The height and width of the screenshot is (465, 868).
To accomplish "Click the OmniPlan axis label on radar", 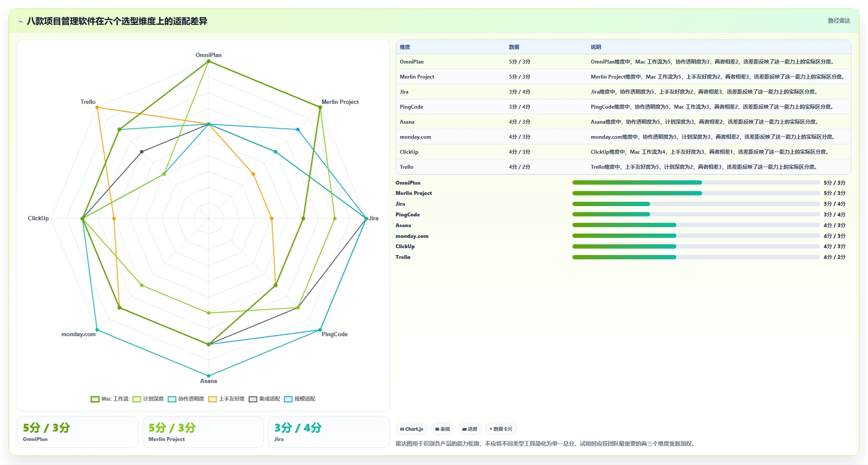I will (208, 55).
